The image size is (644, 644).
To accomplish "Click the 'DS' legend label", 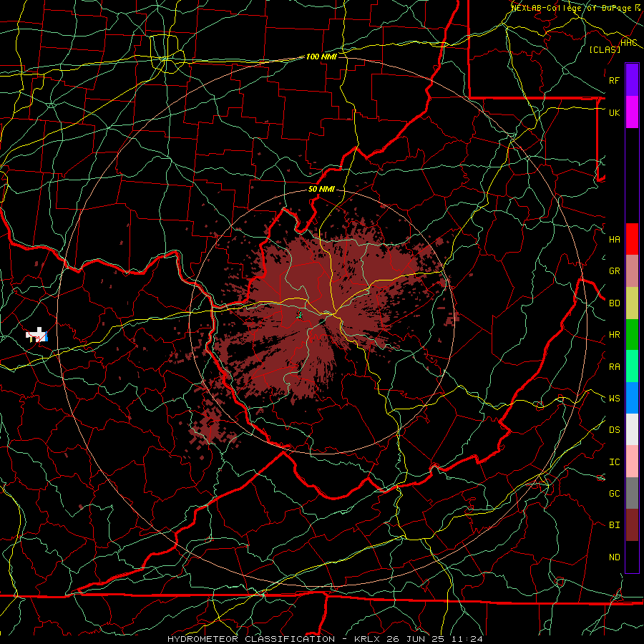I will (x=614, y=430).
